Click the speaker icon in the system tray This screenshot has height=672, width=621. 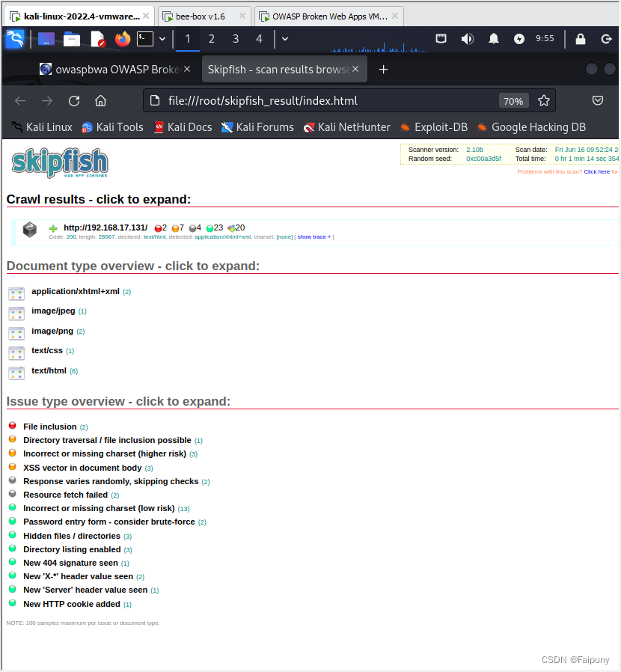pos(467,38)
